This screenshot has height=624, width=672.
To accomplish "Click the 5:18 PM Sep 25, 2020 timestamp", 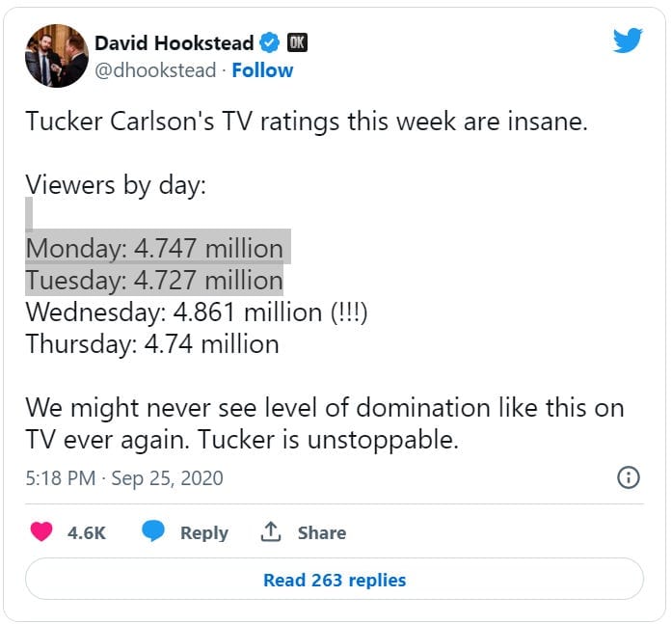I will [x=124, y=477].
